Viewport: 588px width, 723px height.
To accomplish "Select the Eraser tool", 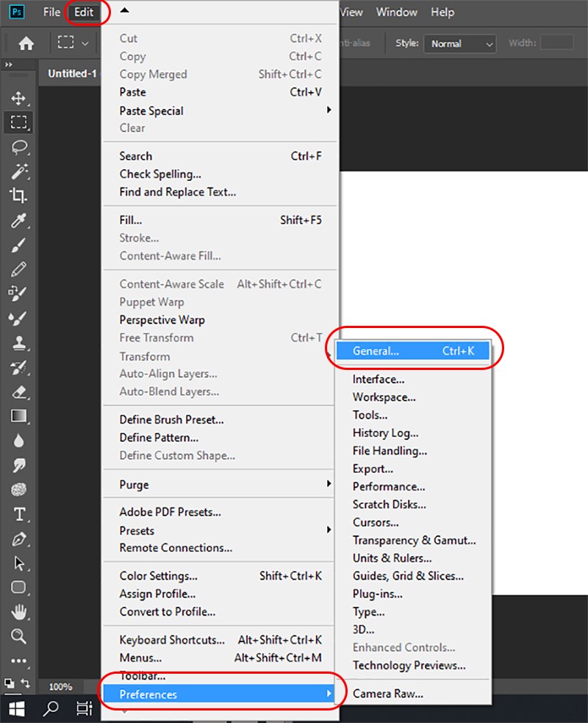I will coord(18,391).
